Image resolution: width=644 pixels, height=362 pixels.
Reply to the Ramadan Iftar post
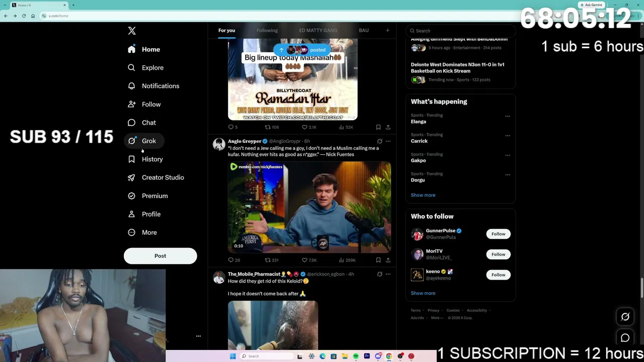(x=233, y=127)
